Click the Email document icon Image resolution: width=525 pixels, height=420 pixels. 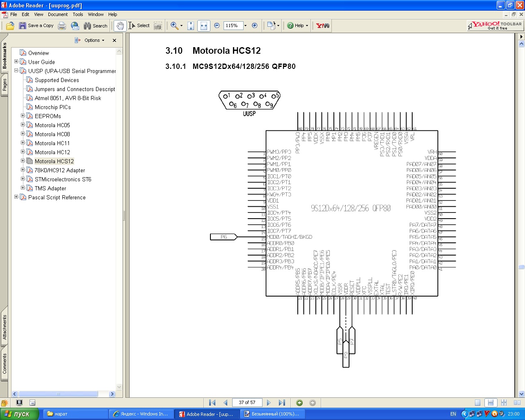click(x=75, y=26)
